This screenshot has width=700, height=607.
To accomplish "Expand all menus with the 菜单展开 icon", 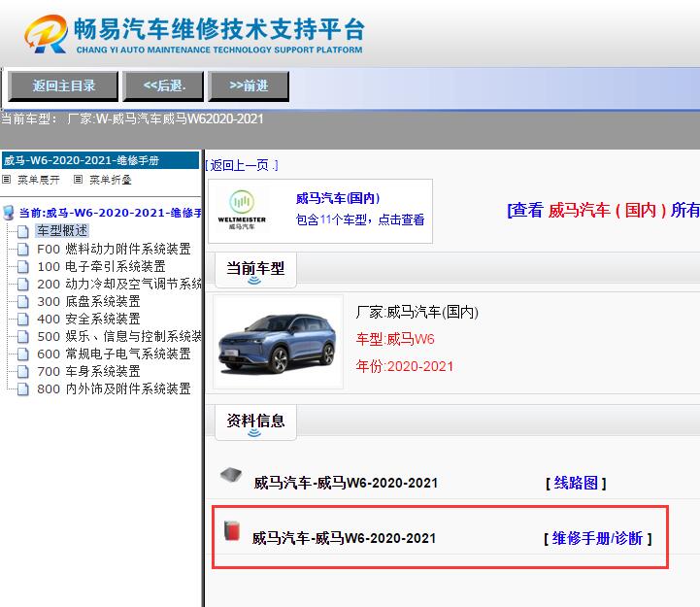I will (6, 180).
